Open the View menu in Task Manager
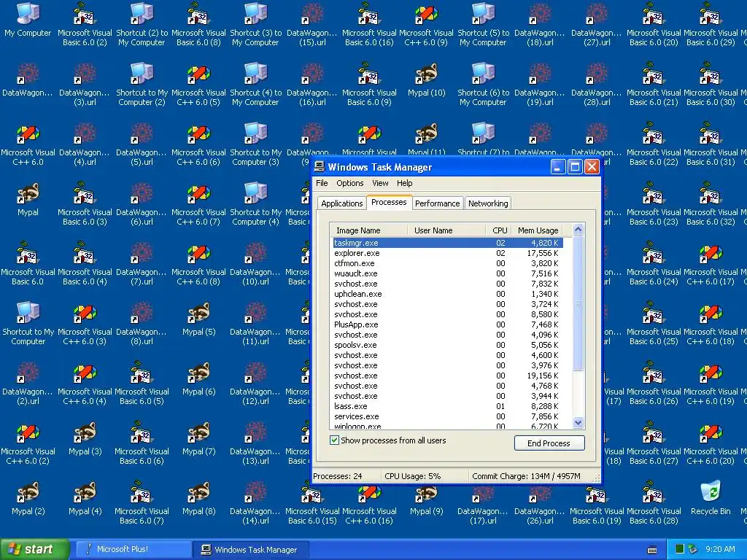747x560 pixels. point(380,183)
